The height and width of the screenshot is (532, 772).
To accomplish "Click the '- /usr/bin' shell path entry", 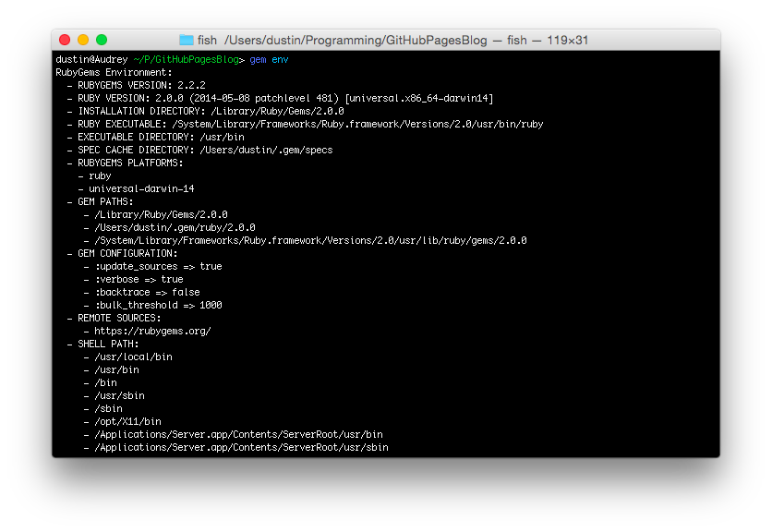I will (111, 369).
